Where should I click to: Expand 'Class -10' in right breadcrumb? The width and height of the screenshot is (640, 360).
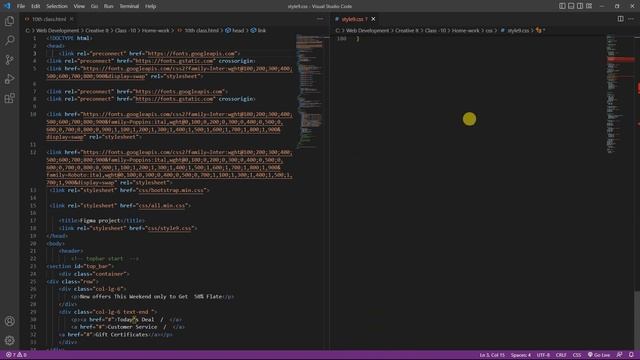pos(435,31)
